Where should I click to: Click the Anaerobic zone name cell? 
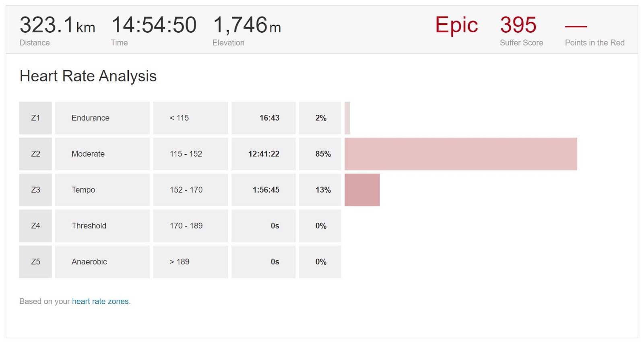(102, 262)
